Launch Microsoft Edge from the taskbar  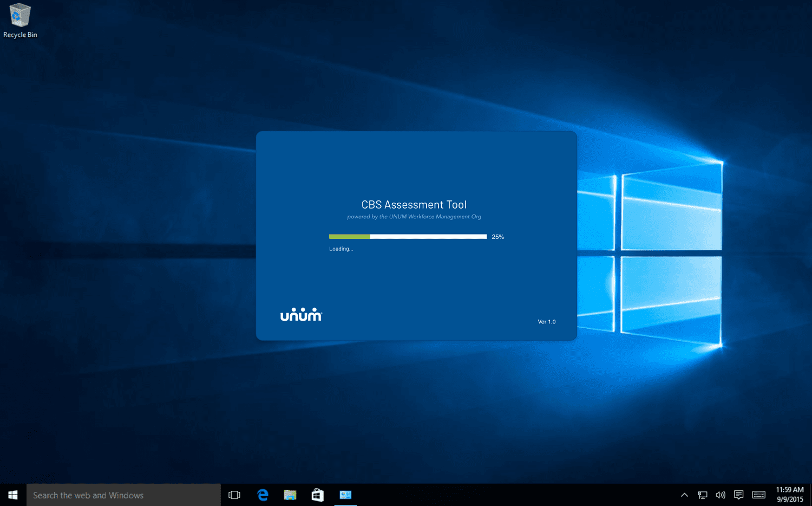[263, 495]
